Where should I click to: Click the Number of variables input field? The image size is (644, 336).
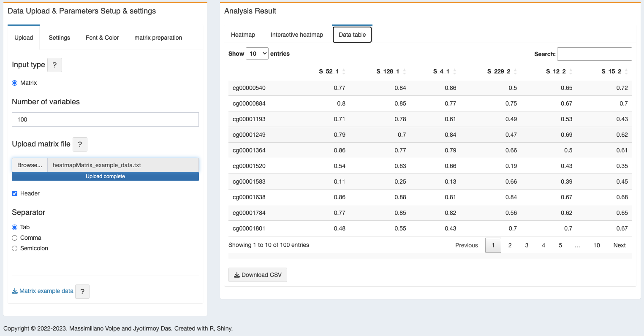tap(105, 119)
